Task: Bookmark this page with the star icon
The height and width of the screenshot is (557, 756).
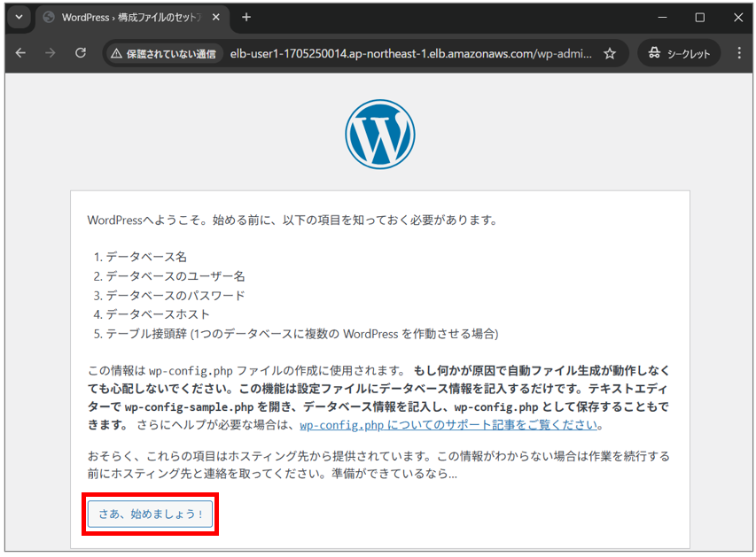Action: [610, 53]
